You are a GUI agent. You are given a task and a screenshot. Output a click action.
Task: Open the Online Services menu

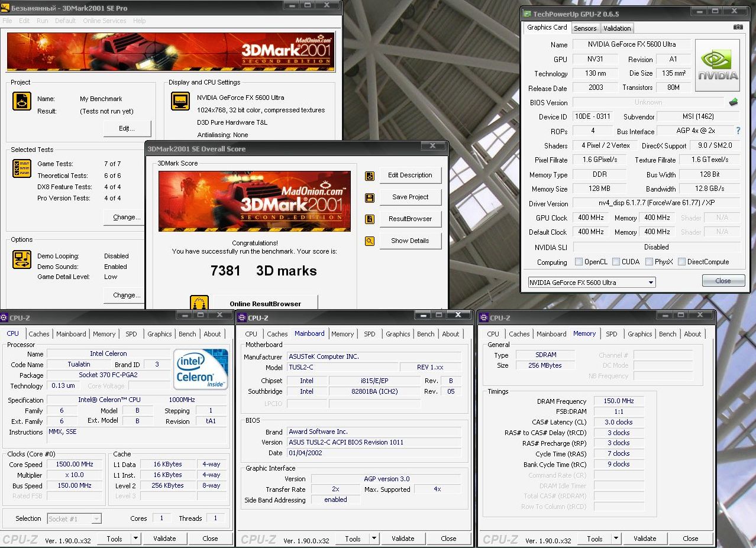pyautogui.click(x=105, y=21)
